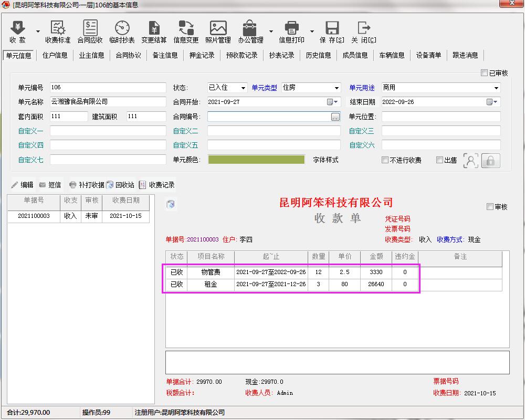Open 收费记录 fee records

pyautogui.click(x=156, y=185)
